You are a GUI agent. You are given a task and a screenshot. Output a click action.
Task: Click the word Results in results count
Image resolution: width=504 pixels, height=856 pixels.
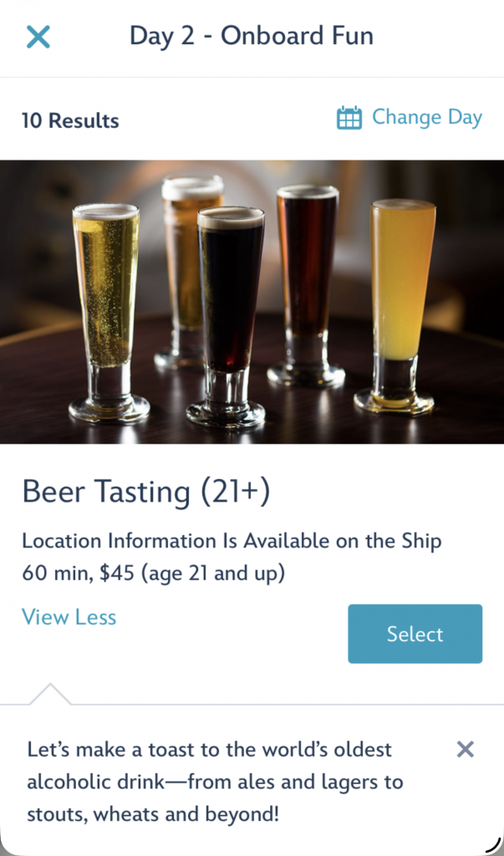[84, 120]
